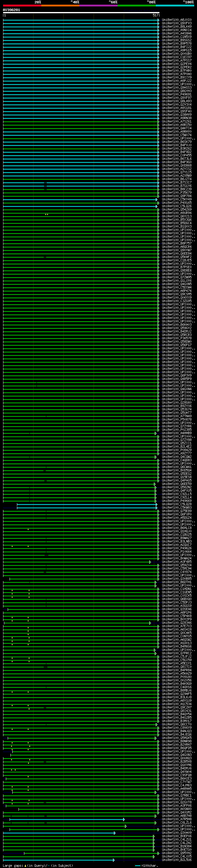This screenshot has width=197, height=868.
Task: Click hit UniRef100_A9RN38
Action: tap(177, 118)
